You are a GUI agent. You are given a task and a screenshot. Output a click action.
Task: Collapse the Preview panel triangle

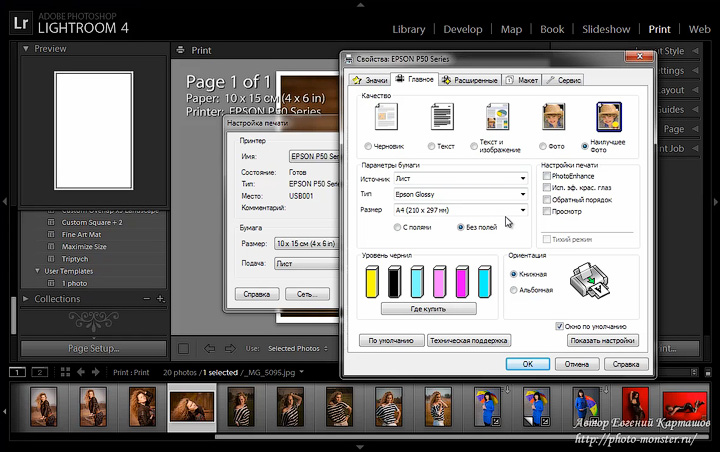coord(26,48)
